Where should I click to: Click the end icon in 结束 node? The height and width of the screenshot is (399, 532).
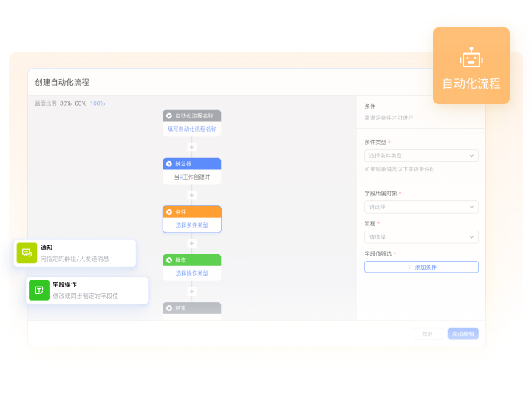point(169,308)
